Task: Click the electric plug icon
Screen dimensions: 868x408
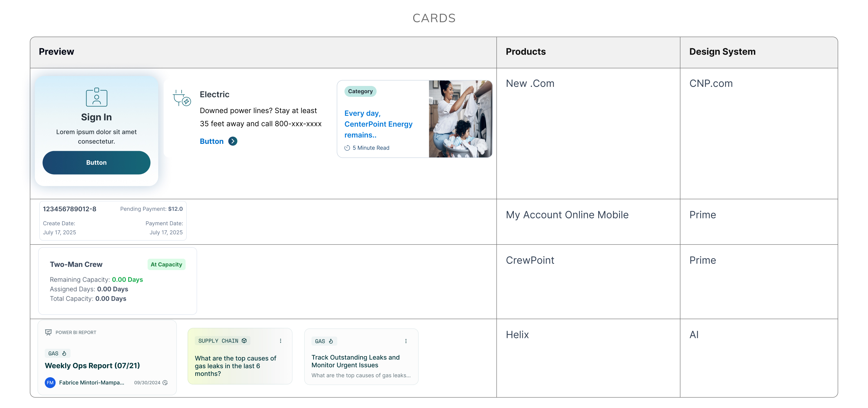Action: point(182,98)
